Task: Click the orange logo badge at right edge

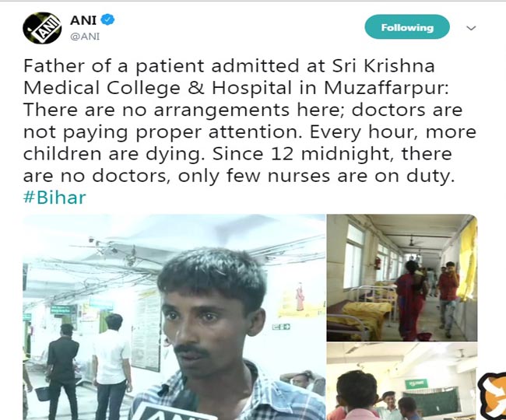Action: (492, 395)
